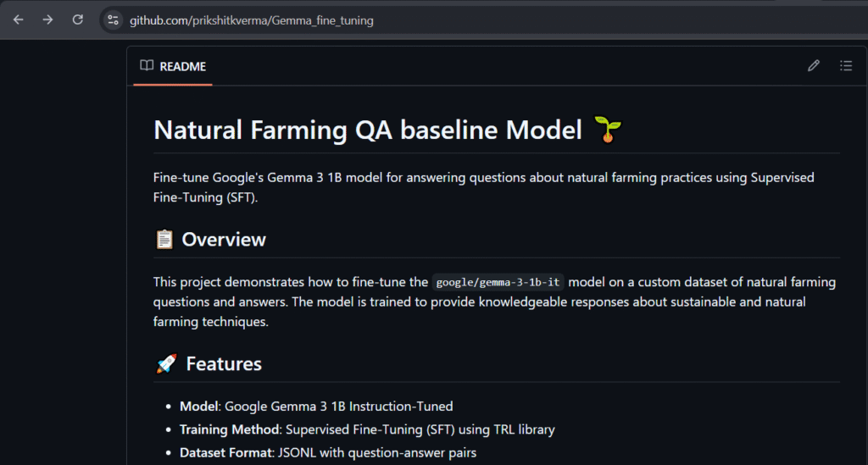
Task: Open the README outline list icon
Action: [846, 66]
